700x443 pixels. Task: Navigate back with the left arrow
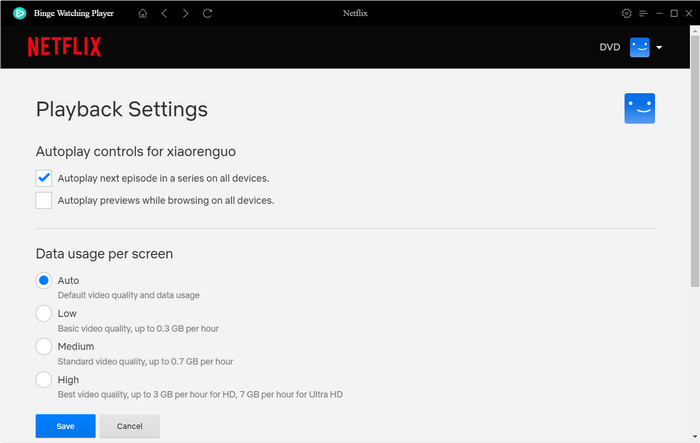coord(164,13)
